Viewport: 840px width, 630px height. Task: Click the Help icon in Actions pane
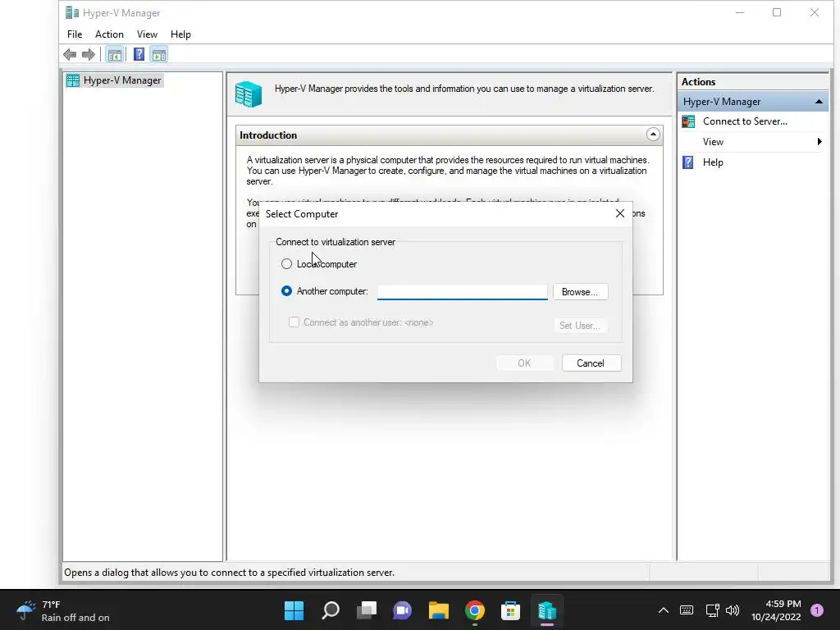click(688, 162)
